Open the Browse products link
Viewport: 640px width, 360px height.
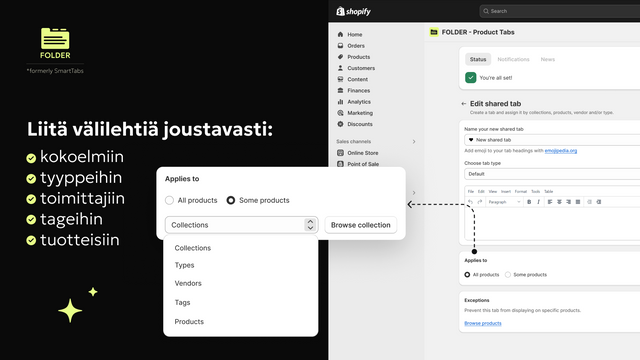pos(483,323)
